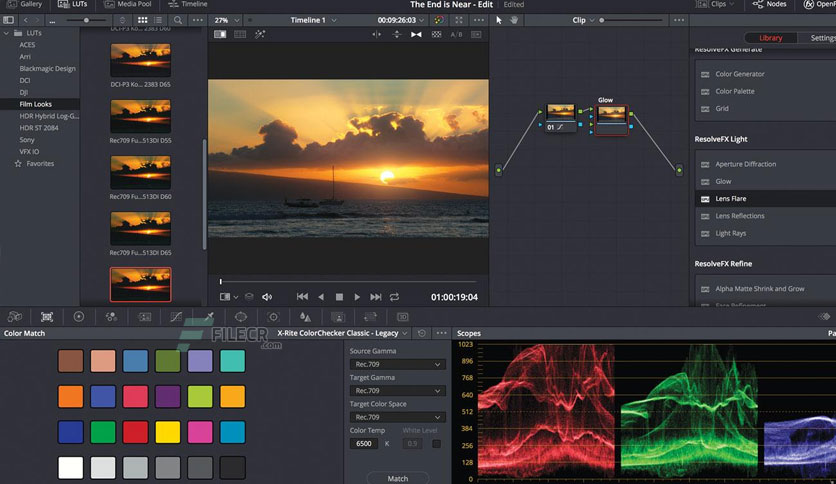Open the Source Gamma dropdown
The height and width of the screenshot is (484, 836).
[397, 365]
